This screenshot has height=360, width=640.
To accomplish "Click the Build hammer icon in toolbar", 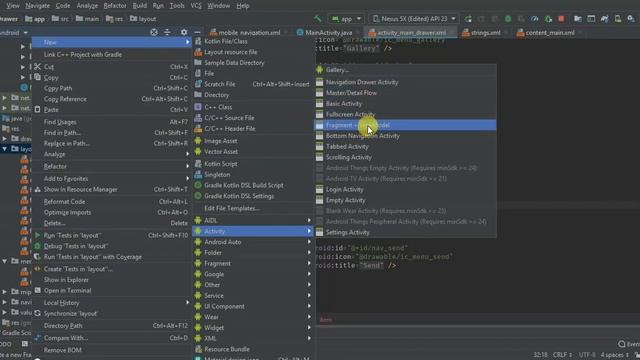I will click(318, 18).
